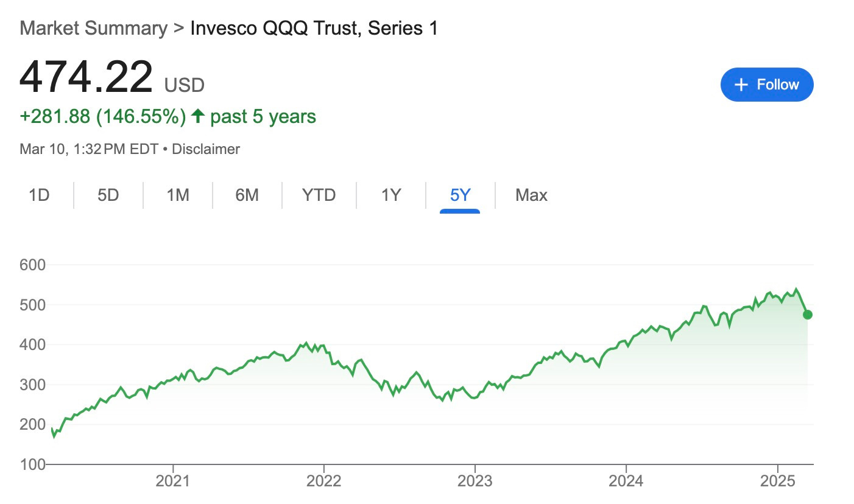The width and height of the screenshot is (854, 504).
Task: Select the YTD range tab
Action: click(319, 195)
